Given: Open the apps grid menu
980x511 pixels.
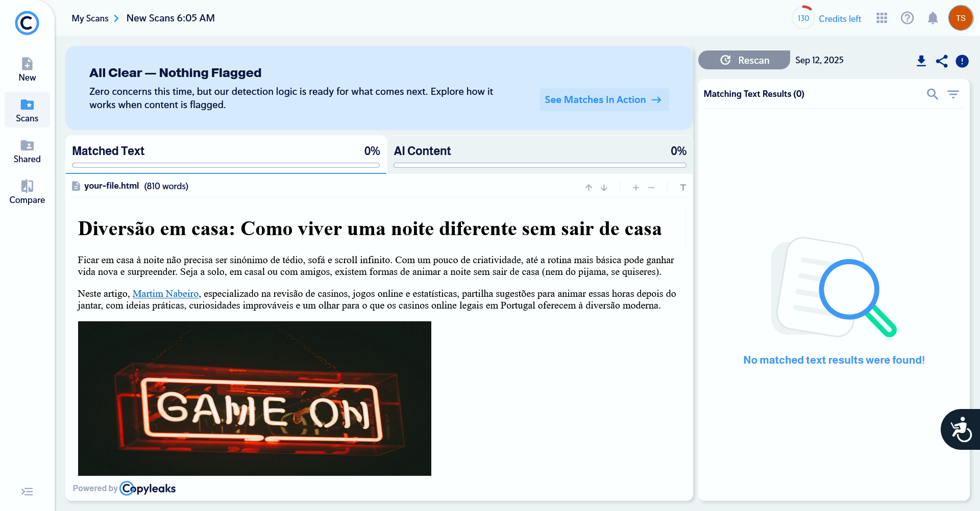Looking at the screenshot, I should 881,18.
